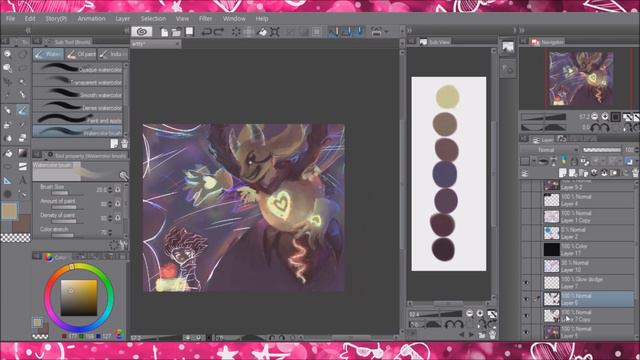The width and height of the screenshot is (640, 360).
Task: Open the Window menu
Action: pyautogui.click(x=234, y=19)
